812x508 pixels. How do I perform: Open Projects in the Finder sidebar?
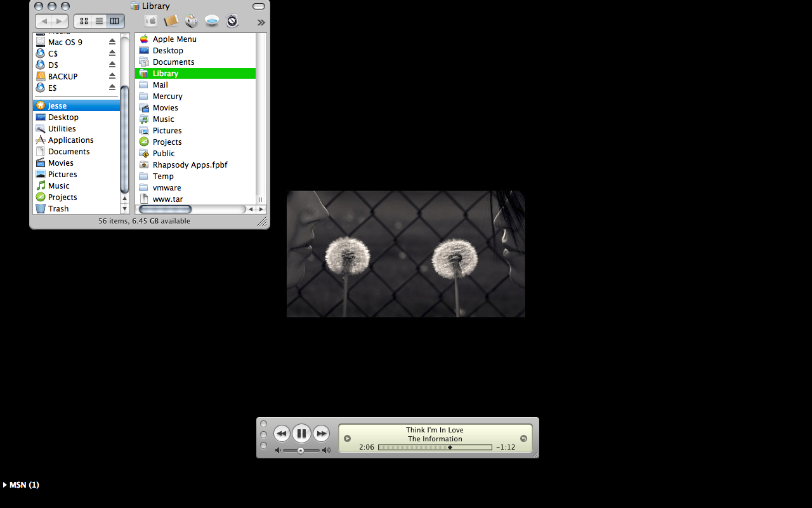[76, 197]
